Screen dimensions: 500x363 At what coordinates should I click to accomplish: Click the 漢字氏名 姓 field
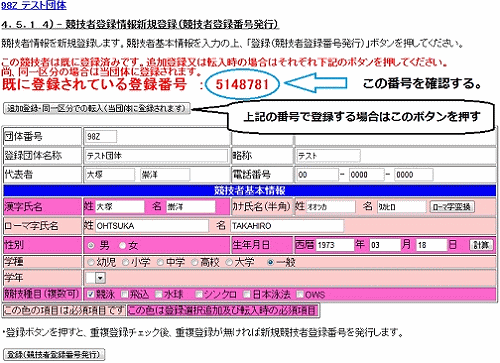click(120, 207)
